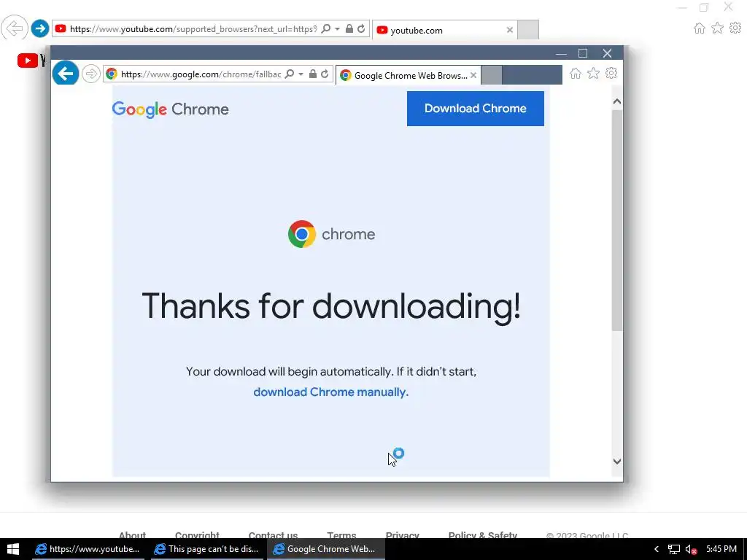747x560 pixels.
Task: Open address dropdown arrow in YouTube window
Action: [x=337, y=29]
